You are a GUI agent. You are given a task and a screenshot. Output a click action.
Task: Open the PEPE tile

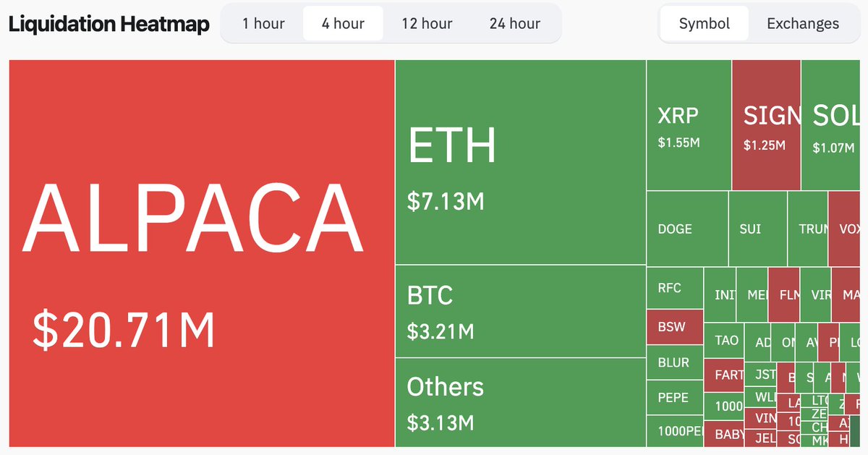pos(675,397)
